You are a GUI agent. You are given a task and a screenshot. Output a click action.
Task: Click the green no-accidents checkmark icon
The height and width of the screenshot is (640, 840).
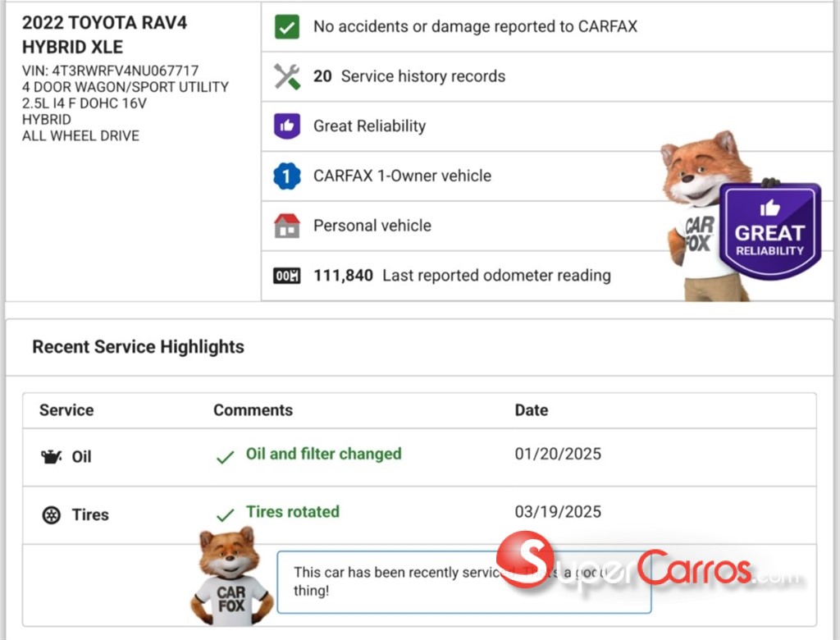click(x=286, y=27)
